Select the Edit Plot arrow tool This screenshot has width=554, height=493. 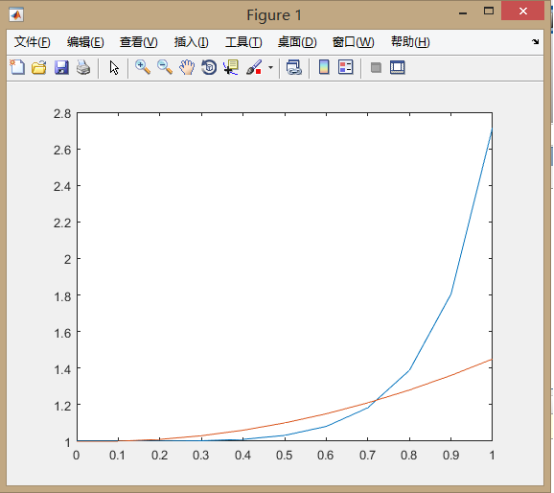click(x=114, y=68)
